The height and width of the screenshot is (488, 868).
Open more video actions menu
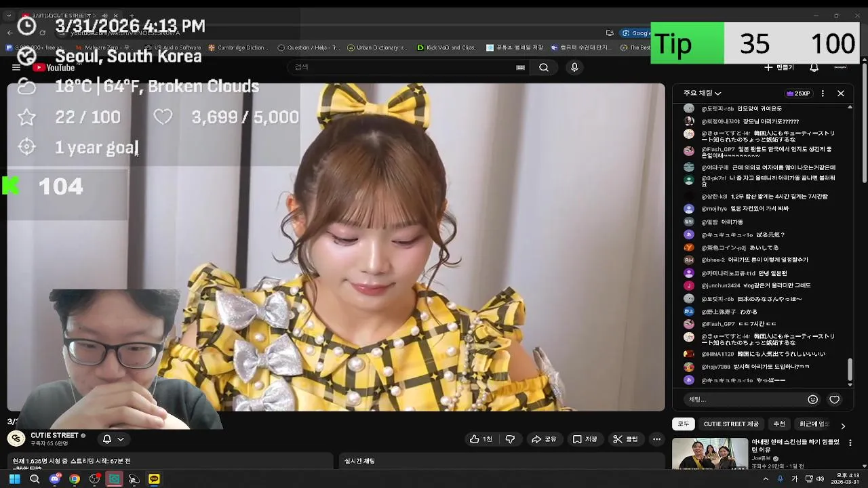pos(656,439)
